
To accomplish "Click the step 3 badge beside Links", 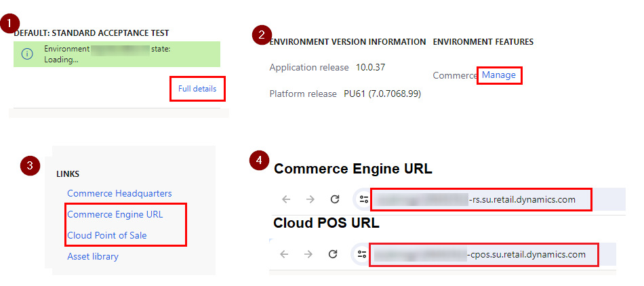I will click(x=29, y=165).
